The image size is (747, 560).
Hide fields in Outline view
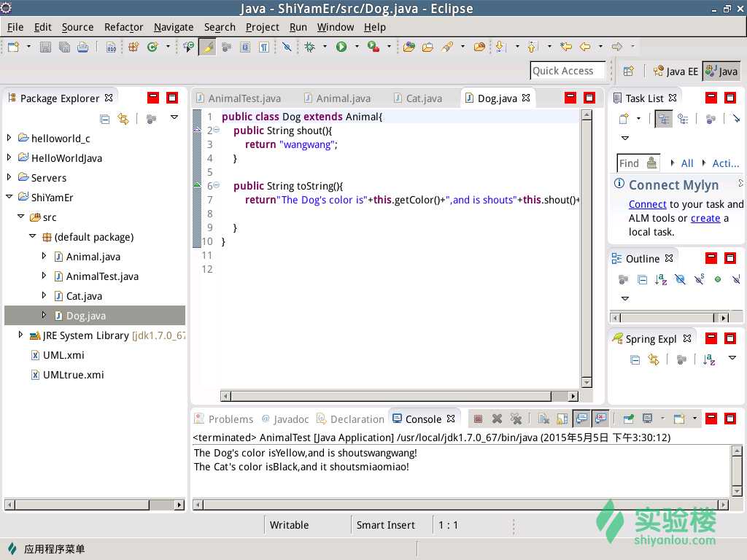(x=680, y=279)
